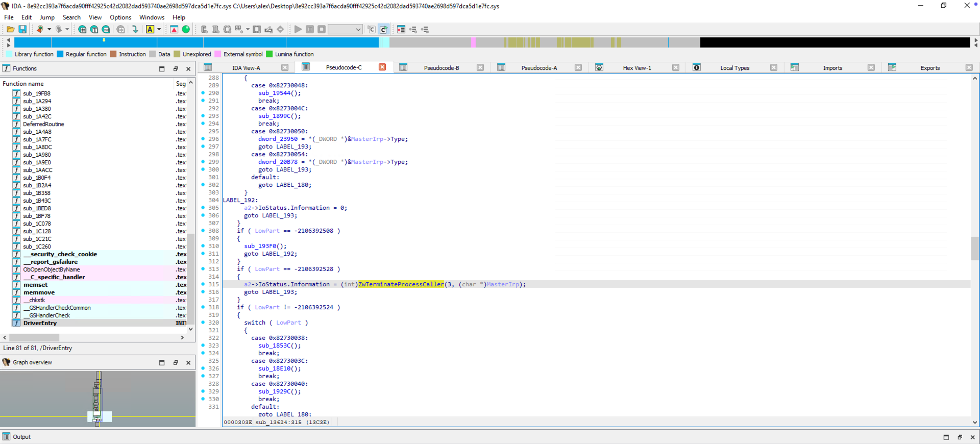Stop the process from the debugger toolbar
980x444 pixels.
322,30
